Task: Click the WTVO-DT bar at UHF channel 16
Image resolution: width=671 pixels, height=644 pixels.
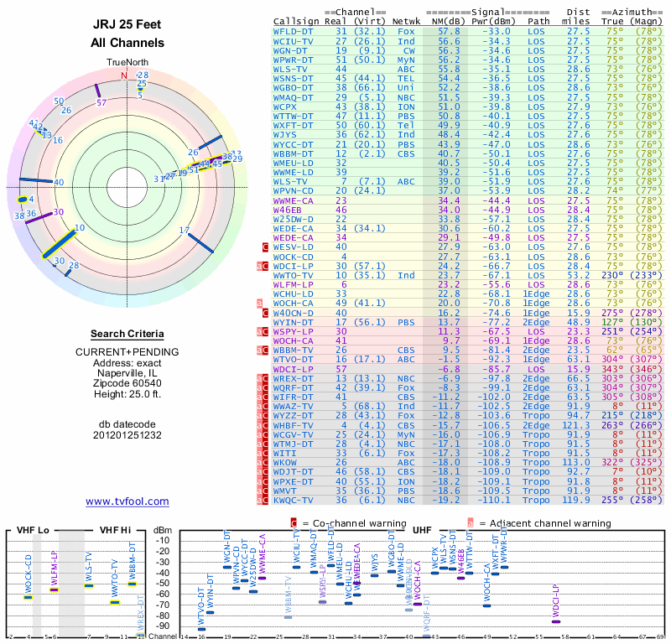Action: [x=201, y=628]
